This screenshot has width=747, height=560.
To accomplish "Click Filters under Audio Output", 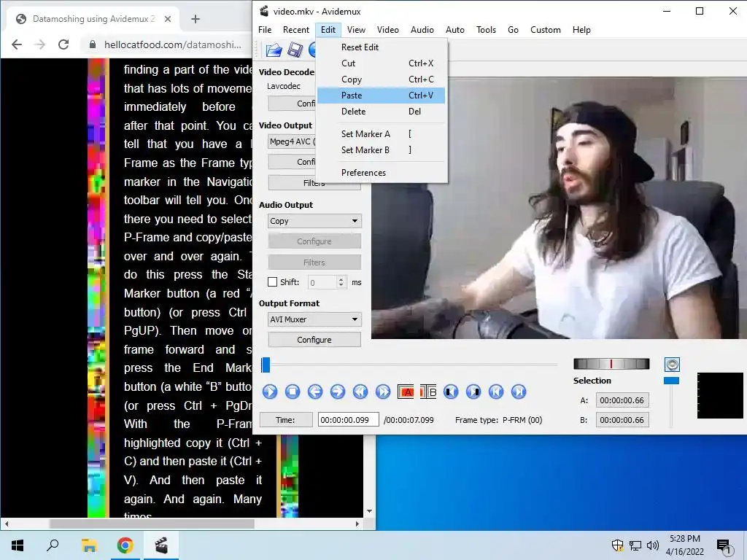I will tap(314, 262).
